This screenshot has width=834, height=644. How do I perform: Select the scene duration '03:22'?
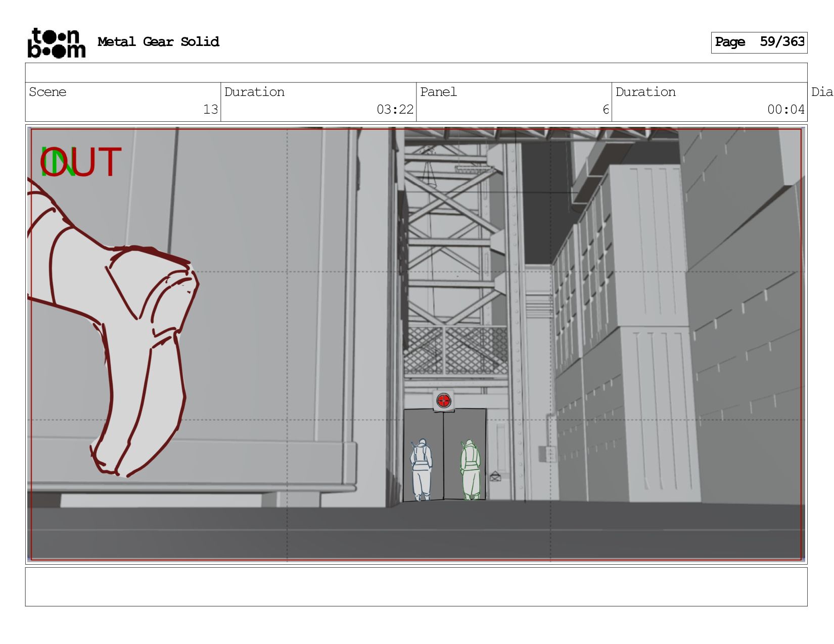(x=395, y=110)
